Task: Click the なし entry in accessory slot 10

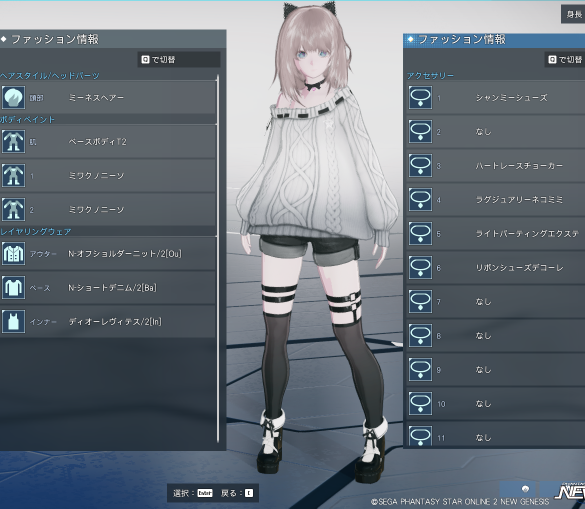Action: (495, 403)
